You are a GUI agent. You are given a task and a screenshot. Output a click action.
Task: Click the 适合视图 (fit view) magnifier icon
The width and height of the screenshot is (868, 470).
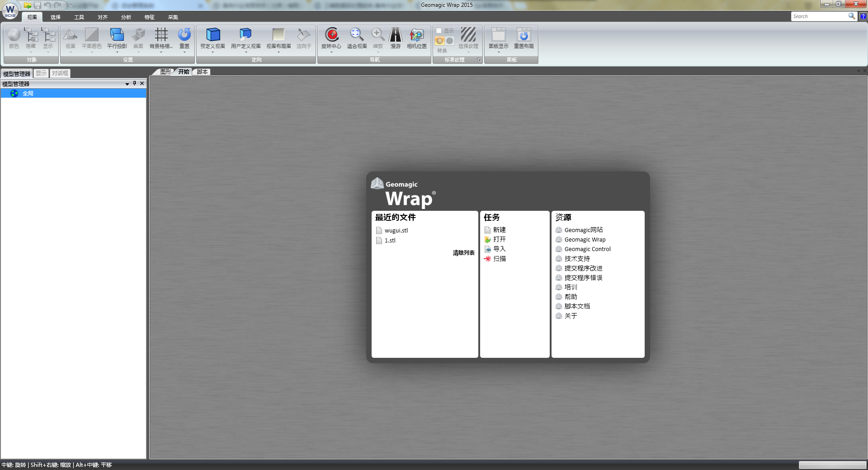[x=356, y=35]
